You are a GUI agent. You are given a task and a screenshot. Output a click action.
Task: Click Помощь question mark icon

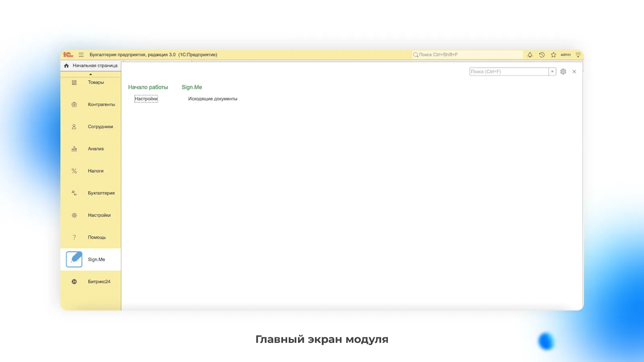point(74,237)
